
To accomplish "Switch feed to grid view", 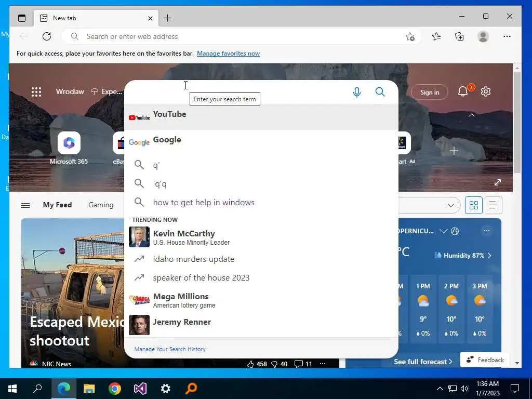I will coord(474,205).
